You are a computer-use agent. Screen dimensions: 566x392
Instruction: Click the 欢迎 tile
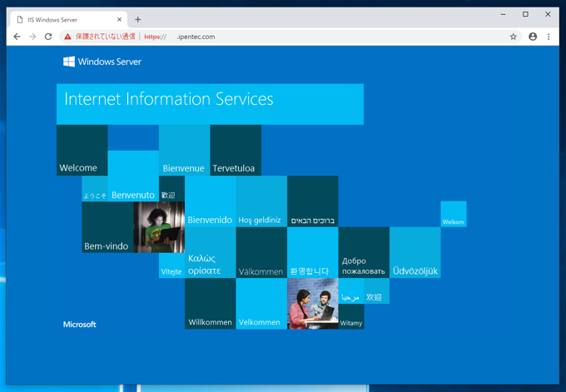tap(377, 291)
